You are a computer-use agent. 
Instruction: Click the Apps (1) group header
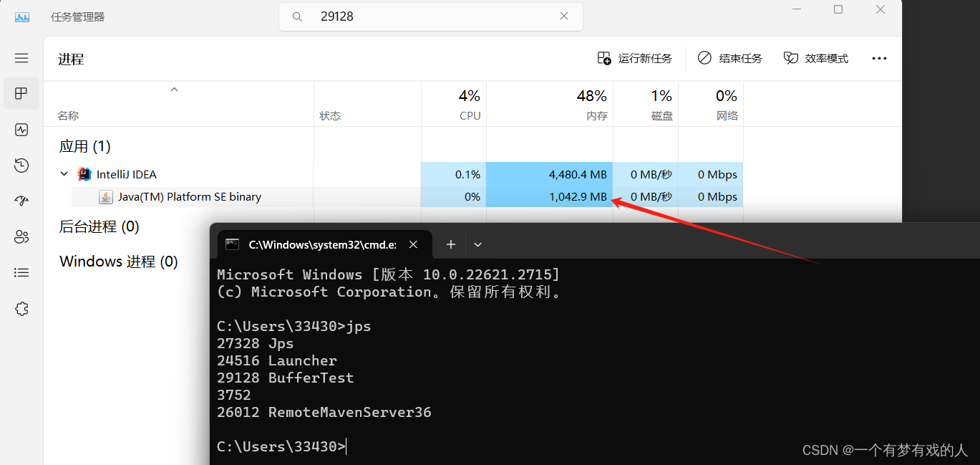[x=84, y=146]
